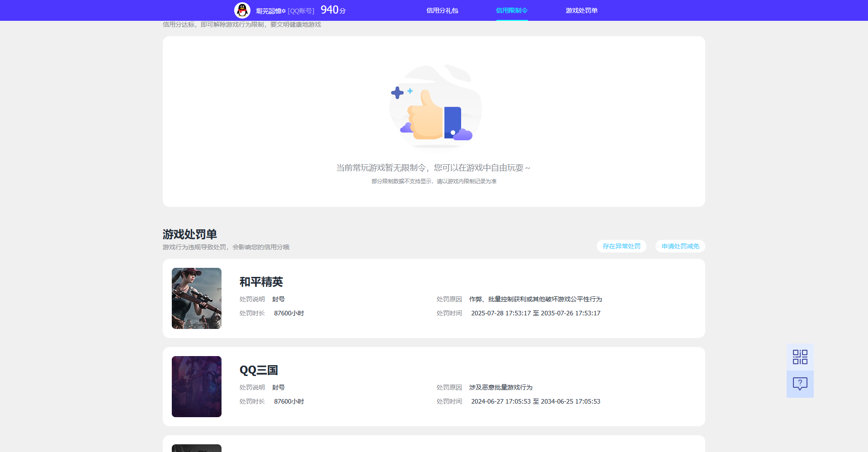Open the QQ三国 game title link
Viewport: 868px width, 452px height.
pos(259,370)
